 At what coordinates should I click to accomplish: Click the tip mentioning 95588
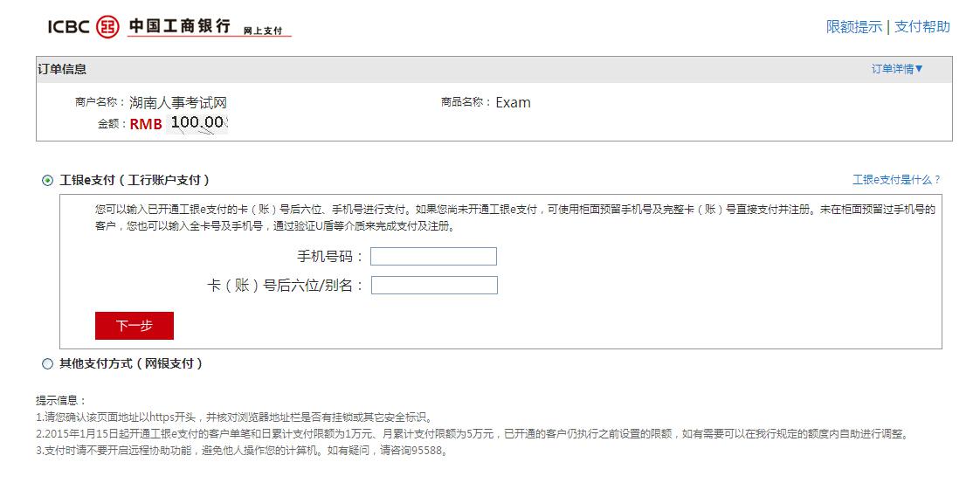click(243, 451)
